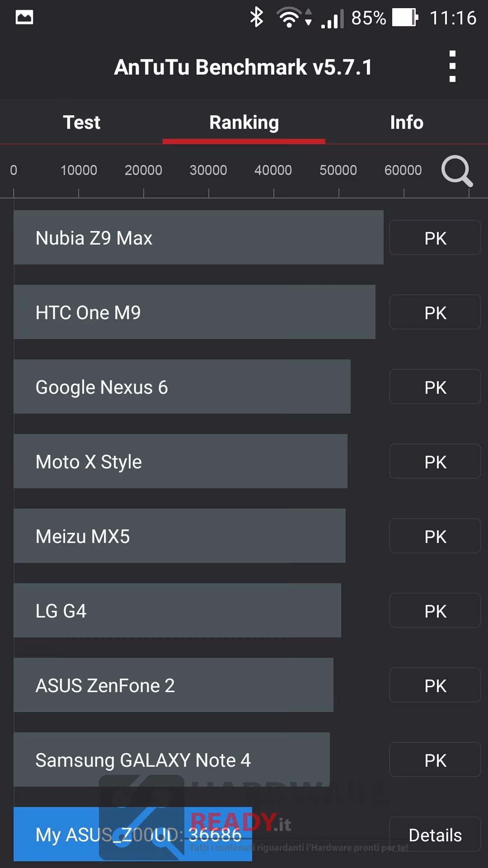This screenshot has height=868, width=488.
Task: Select the Samsung GALAXY Note 4 bar
Action: click(x=172, y=759)
